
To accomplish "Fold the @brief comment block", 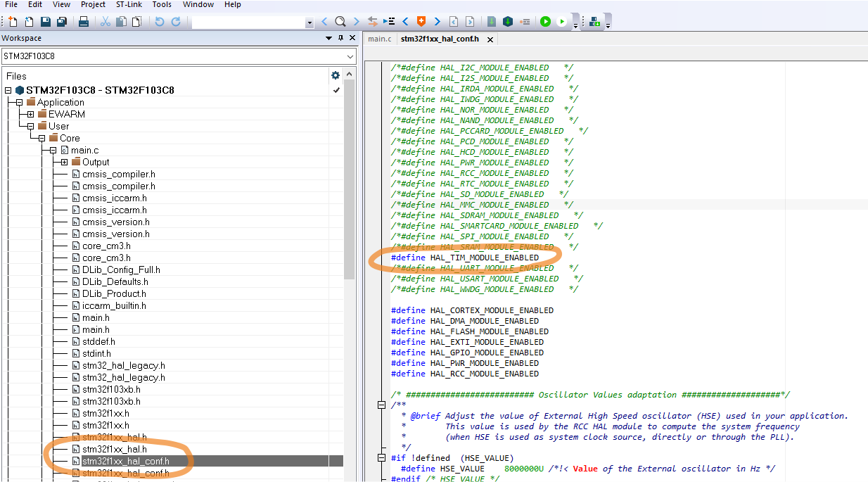I will pyautogui.click(x=382, y=405).
